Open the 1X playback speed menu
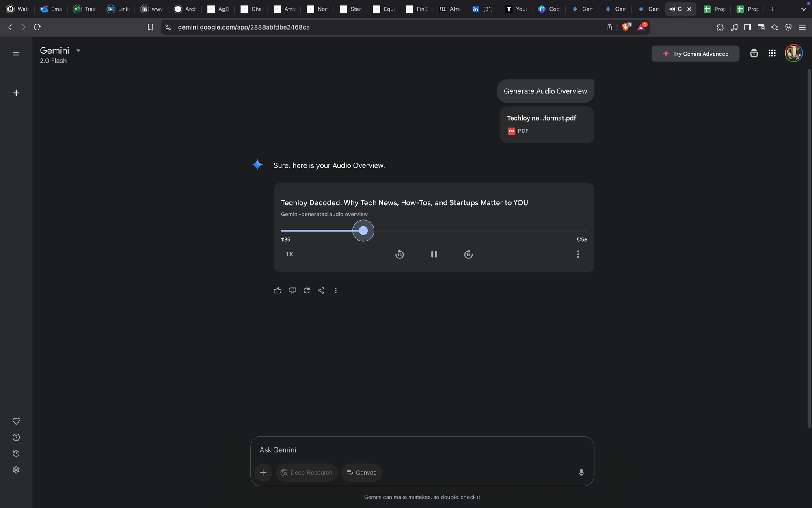The height and width of the screenshot is (508, 812). [x=289, y=254]
